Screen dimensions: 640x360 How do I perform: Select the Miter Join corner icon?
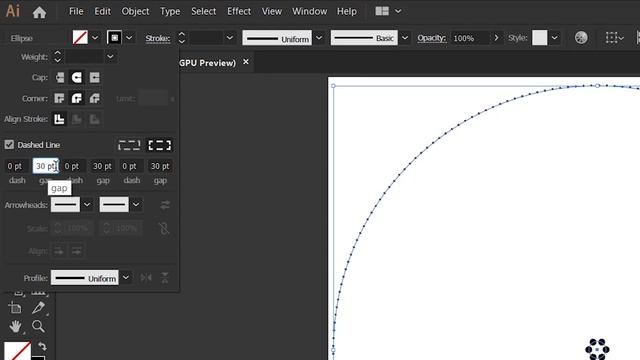(x=60, y=98)
